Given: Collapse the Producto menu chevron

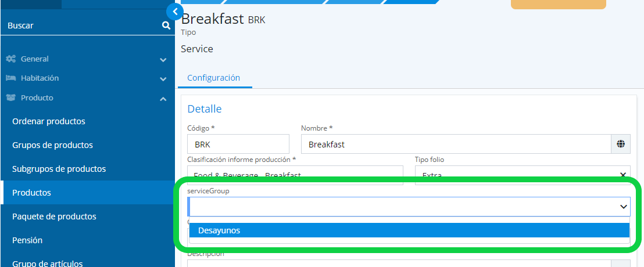Looking at the screenshot, I should 163,99.
